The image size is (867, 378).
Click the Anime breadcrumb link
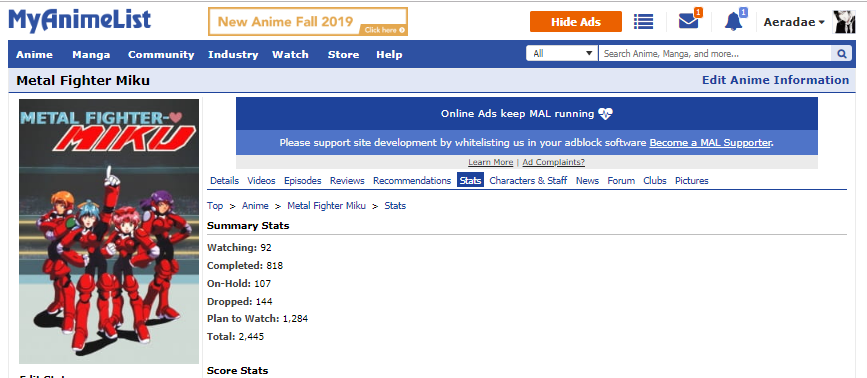255,206
